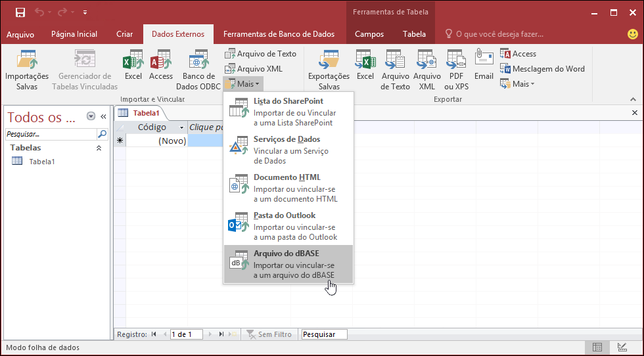Image resolution: width=644 pixels, height=356 pixels.
Task: Export to Excel in Exportar group
Action: [365, 65]
